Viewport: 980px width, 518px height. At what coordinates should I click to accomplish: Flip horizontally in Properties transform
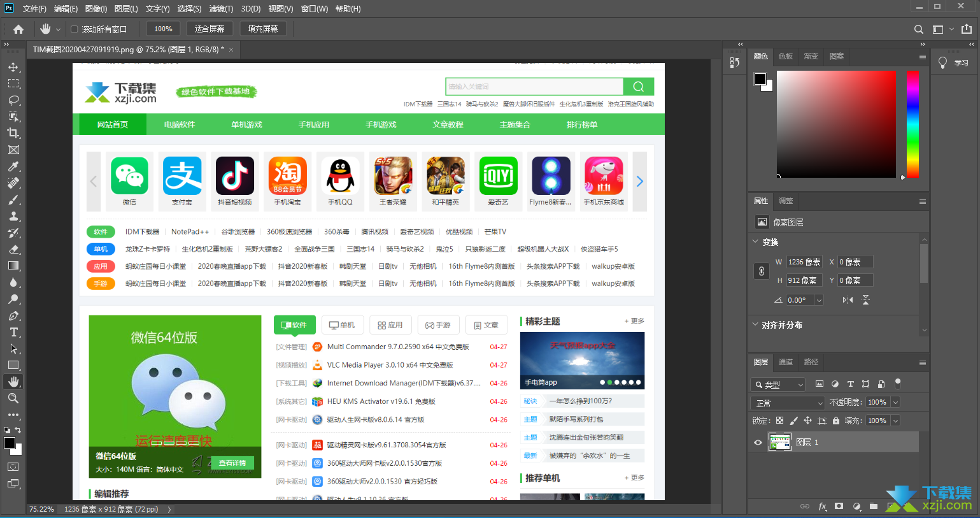pos(848,300)
